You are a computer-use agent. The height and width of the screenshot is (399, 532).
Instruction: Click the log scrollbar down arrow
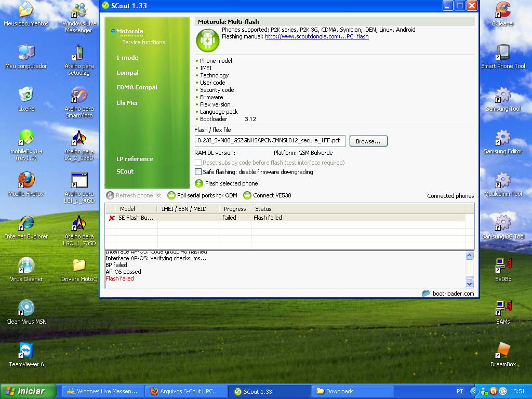(x=470, y=284)
